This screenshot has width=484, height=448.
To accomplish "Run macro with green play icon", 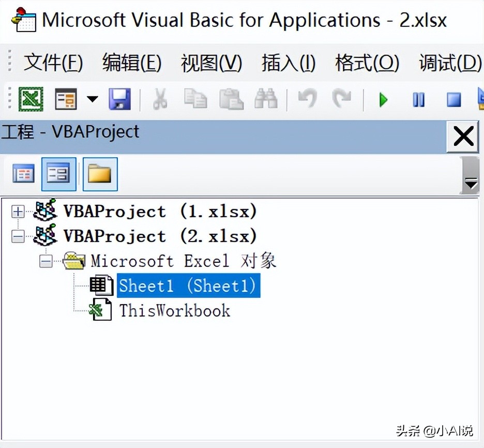I will click(383, 100).
